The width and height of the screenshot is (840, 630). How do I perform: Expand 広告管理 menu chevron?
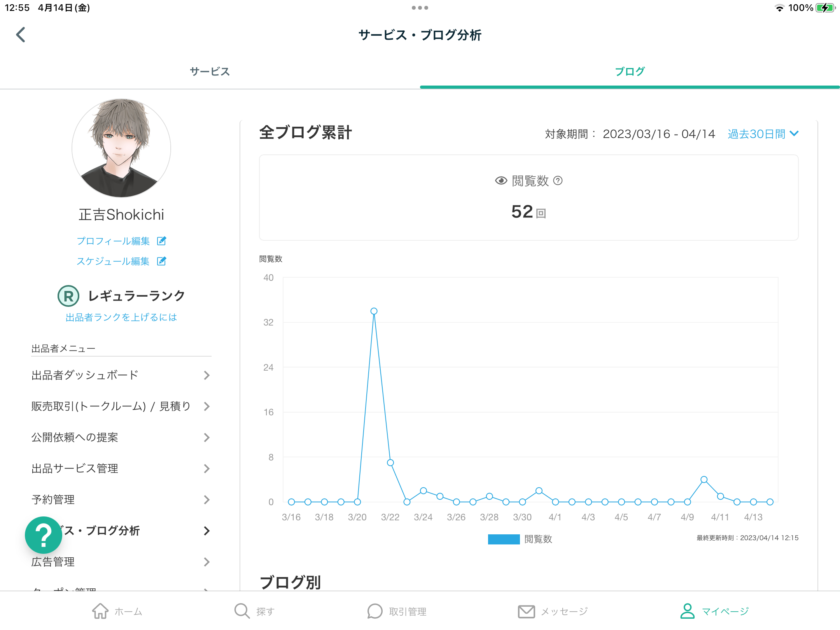pos(206,562)
